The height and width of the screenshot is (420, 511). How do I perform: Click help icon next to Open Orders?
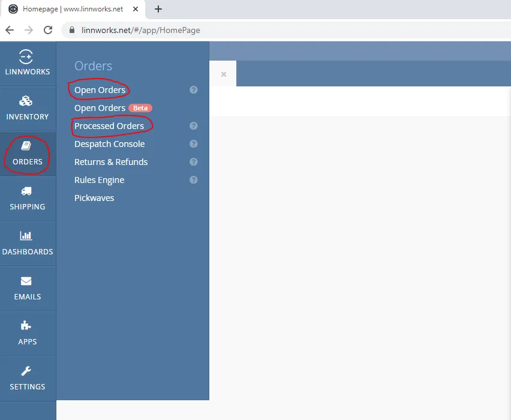pos(194,90)
